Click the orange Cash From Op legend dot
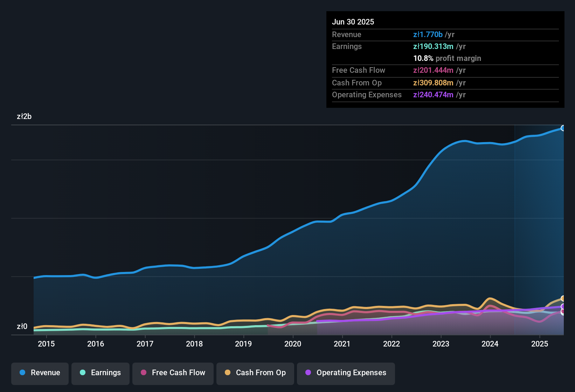Screen dimensions: 575x392 click(228, 373)
